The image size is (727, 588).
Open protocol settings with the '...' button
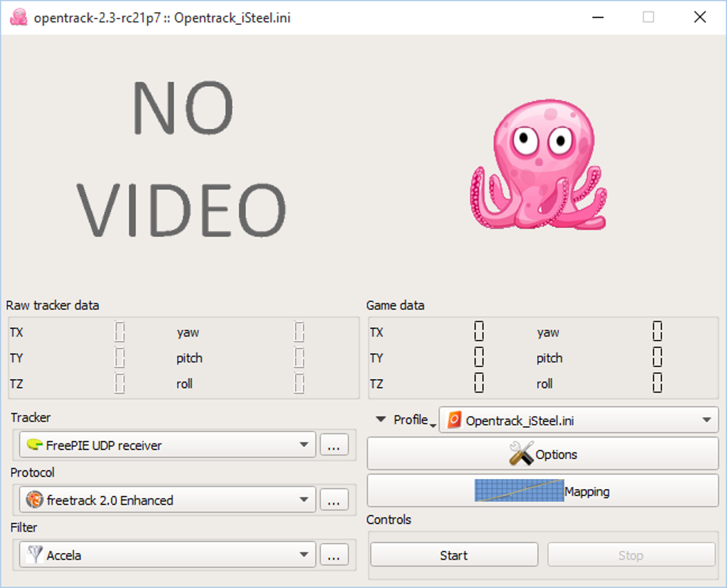(334, 500)
